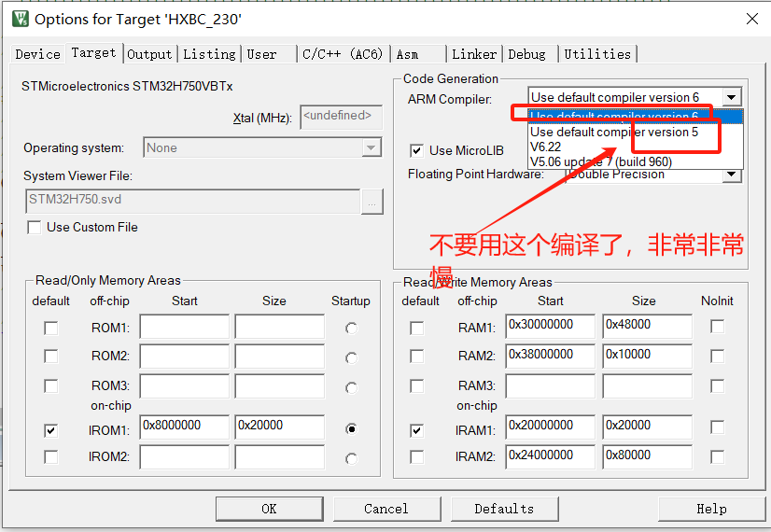Enable NoInit for IRAM2
771x532 pixels.
(718, 456)
